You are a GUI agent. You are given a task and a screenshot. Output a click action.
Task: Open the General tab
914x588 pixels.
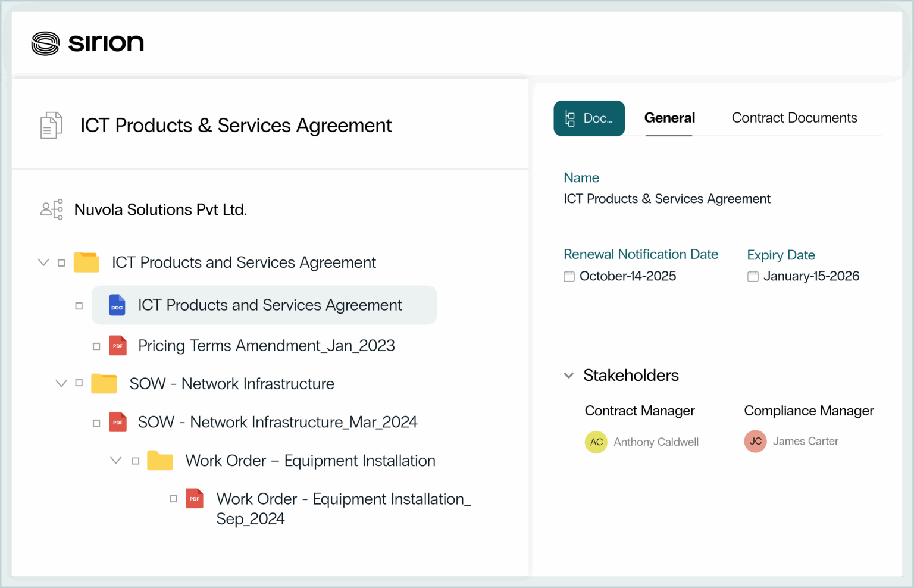click(x=669, y=118)
